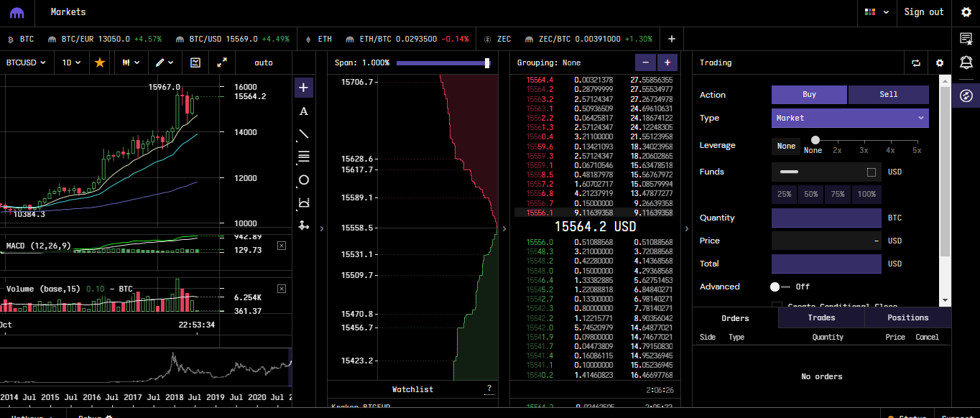Click the fullscreen expand chart icon
980x418 pixels.
coord(222,62)
